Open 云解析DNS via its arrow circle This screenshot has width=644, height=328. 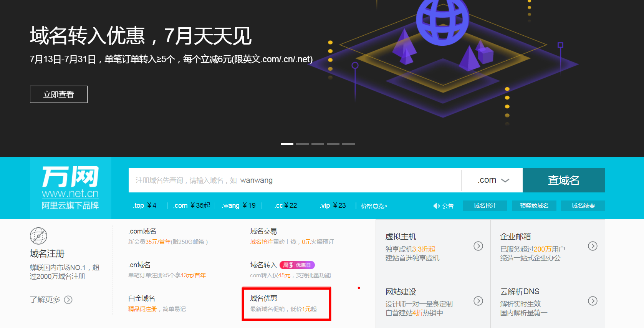[x=593, y=301]
